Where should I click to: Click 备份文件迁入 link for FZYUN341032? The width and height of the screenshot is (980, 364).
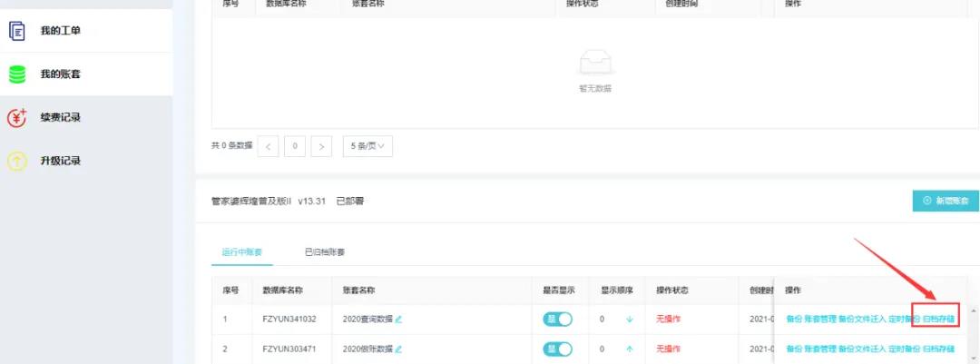click(862, 320)
